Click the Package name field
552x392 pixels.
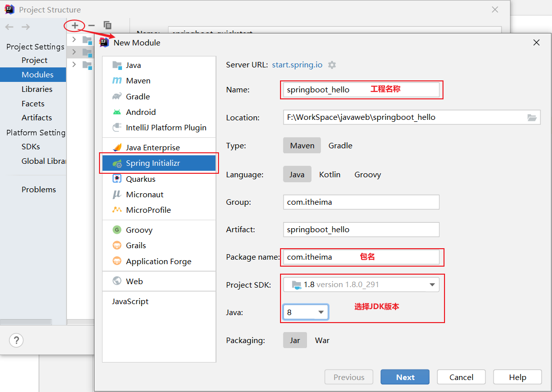361,257
